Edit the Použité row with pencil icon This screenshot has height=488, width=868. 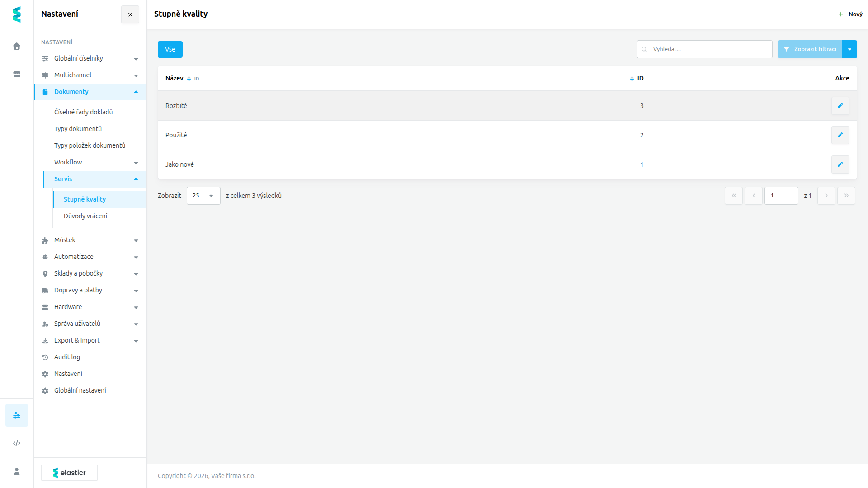pyautogui.click(x=840, y=135)
